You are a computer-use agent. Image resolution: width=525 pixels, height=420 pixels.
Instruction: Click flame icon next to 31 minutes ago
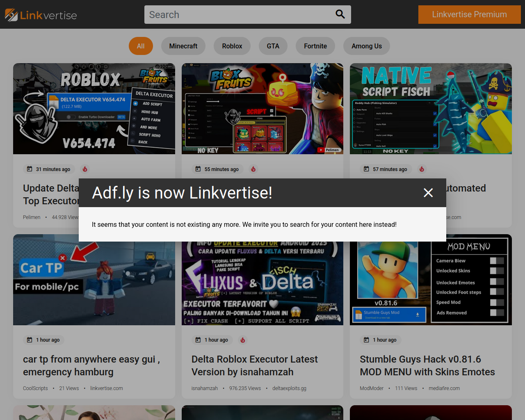[x=85, y=169]
